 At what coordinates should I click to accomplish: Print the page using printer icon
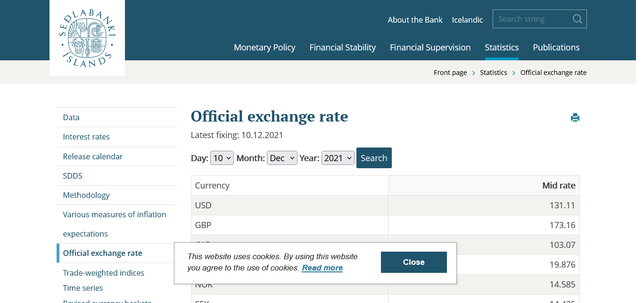575,117
